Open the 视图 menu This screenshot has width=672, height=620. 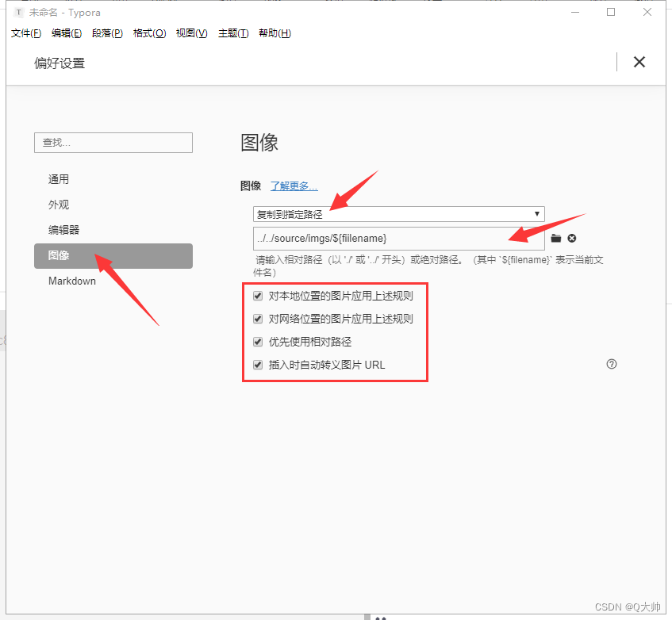(190, 33)
